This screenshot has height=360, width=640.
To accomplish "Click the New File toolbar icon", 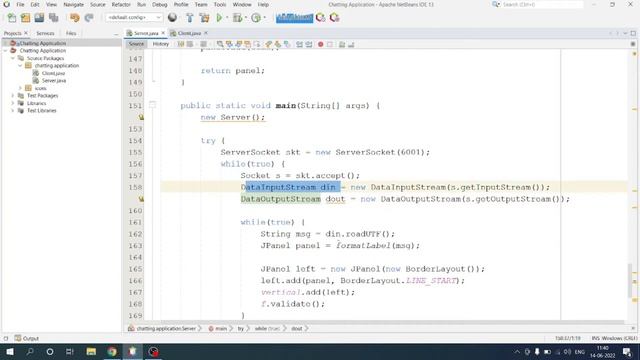I will point(12,18).
